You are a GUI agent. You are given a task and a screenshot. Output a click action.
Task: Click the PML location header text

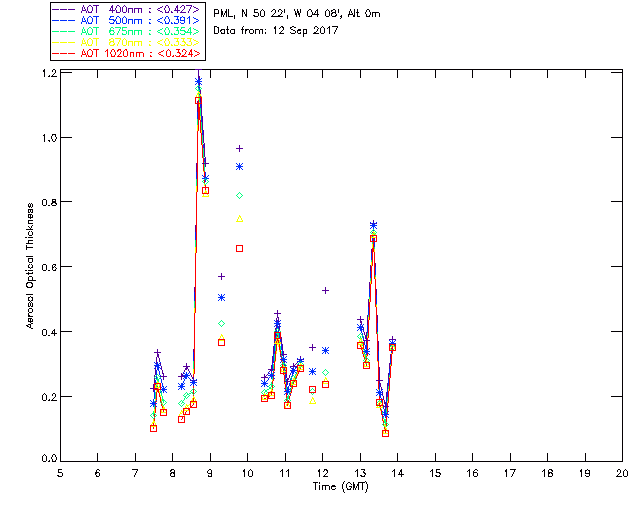[297, 14]
